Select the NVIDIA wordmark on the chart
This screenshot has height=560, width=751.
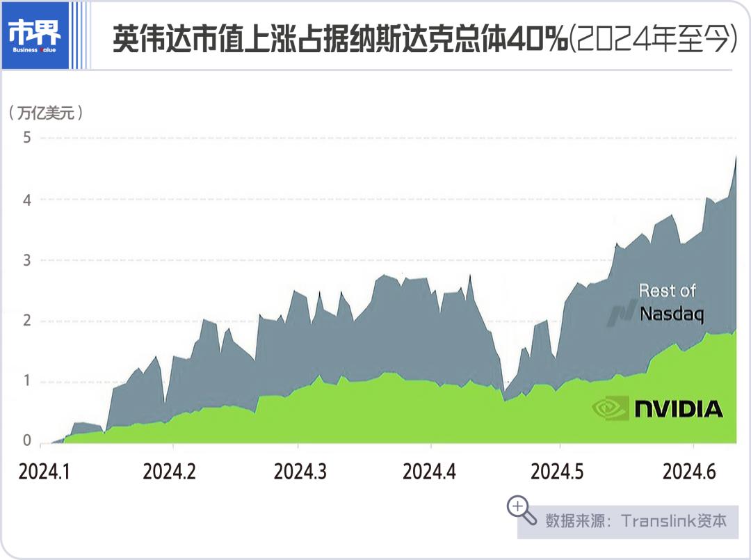click(x=678, y=409)
